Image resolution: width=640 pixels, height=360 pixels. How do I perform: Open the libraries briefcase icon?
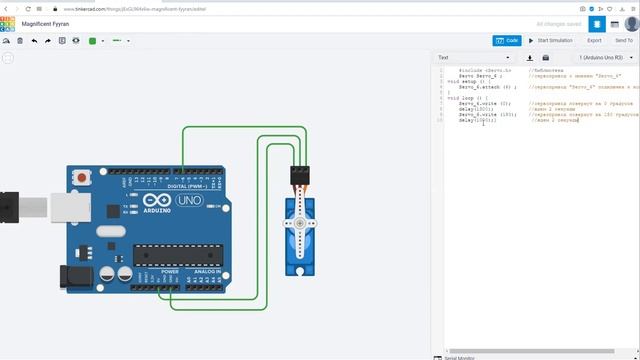546,58
